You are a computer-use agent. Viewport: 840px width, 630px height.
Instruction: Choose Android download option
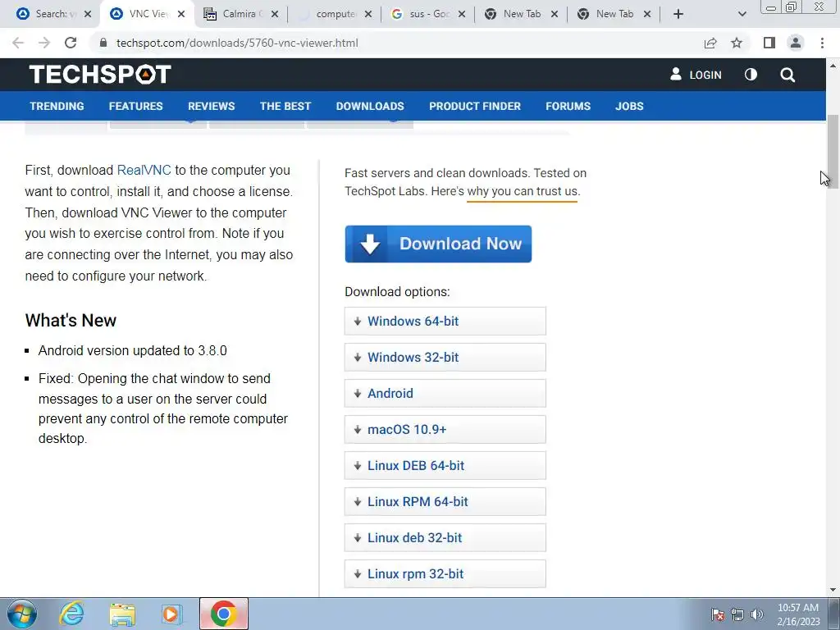click(445, 393)
